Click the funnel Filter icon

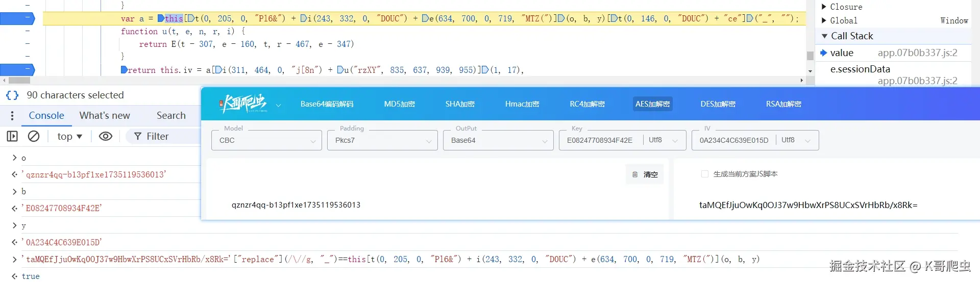tap(138, 136)
